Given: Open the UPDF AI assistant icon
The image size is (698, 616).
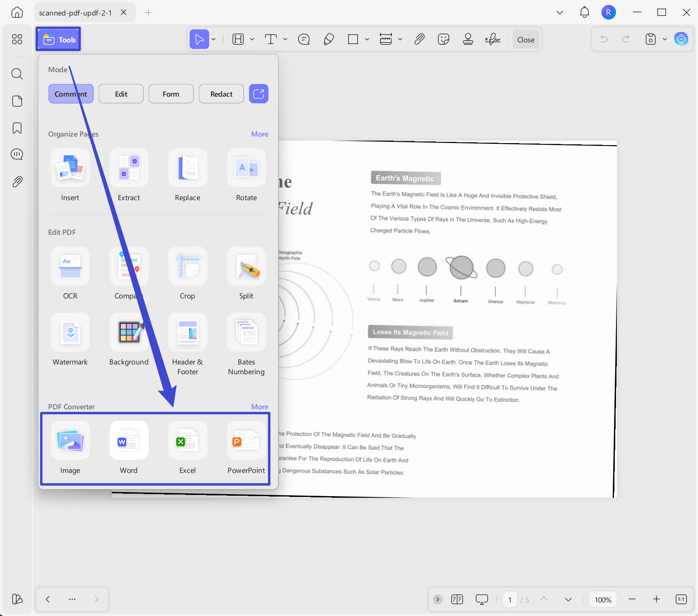Looking at the screenshot, I should [681, 39].
